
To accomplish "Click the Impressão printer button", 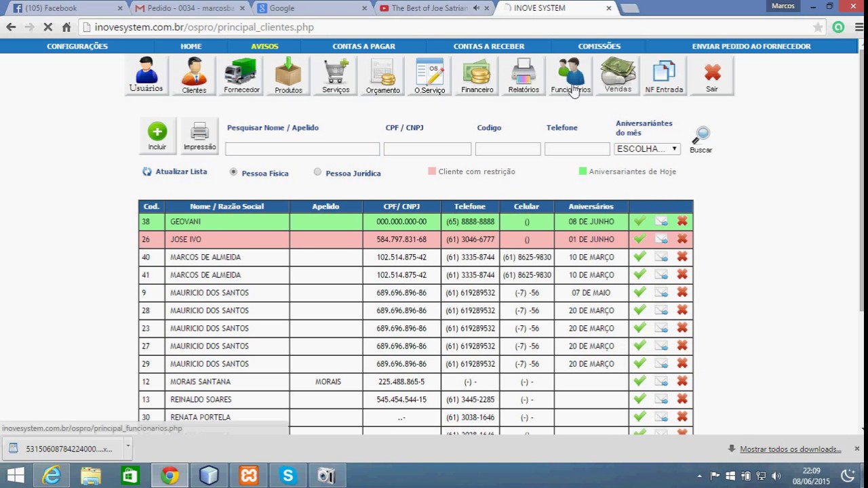I will click(199, 136).
